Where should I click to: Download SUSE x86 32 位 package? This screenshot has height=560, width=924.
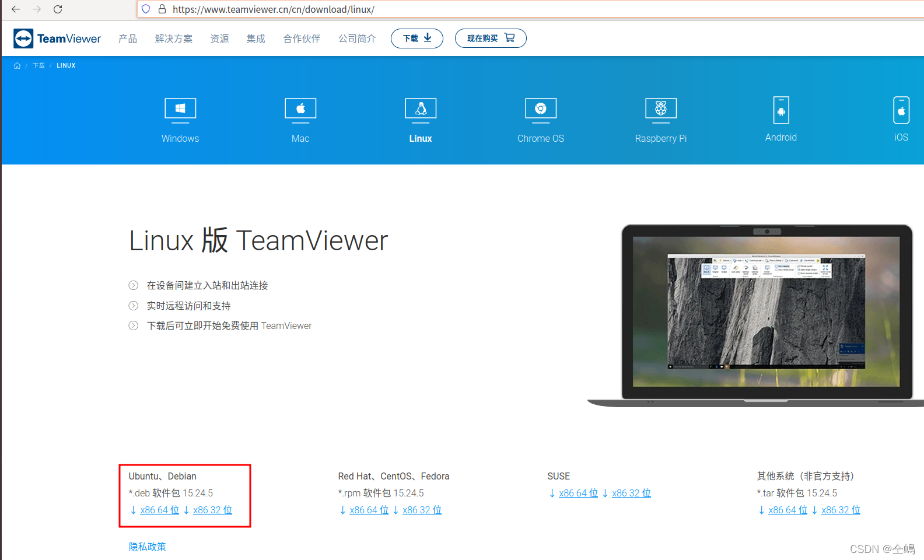tap(631, 493)
